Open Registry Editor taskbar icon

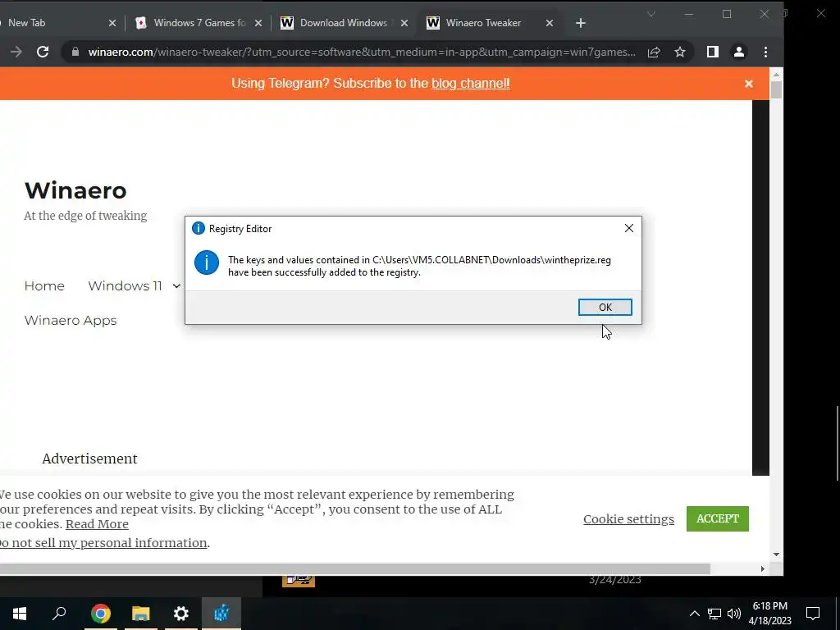point(221,614)
